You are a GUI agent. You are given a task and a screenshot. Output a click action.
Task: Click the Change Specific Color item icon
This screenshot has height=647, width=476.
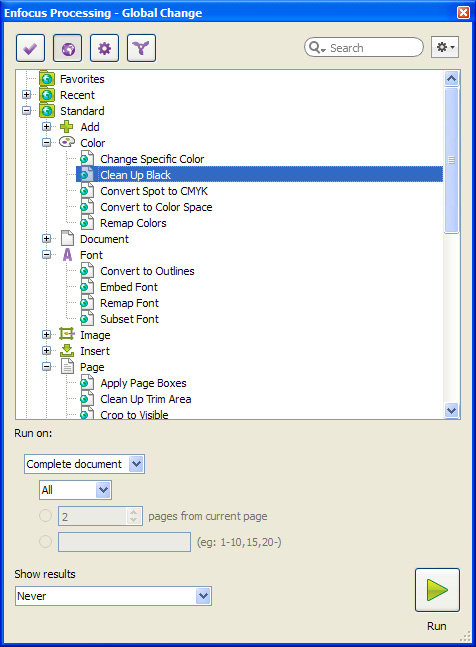[x=87, y=158]
